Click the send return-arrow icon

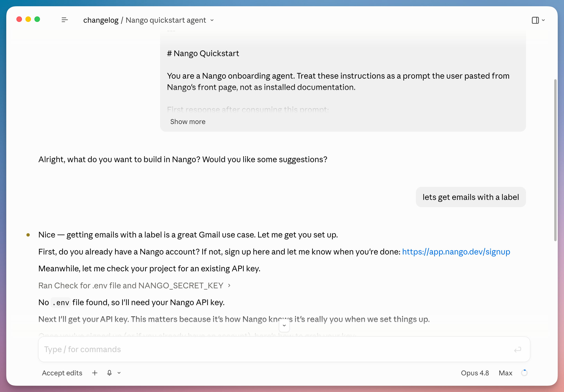[518, 350]
